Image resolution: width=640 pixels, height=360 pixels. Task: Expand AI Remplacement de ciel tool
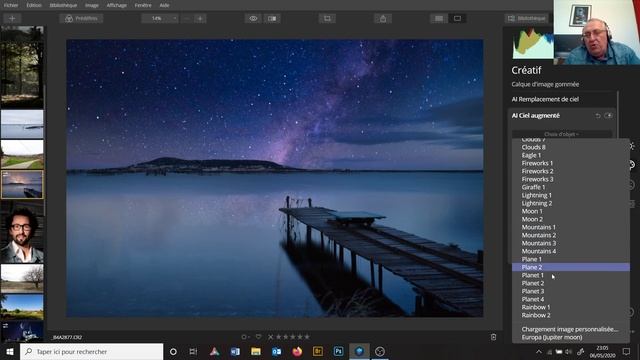[545, 99]
